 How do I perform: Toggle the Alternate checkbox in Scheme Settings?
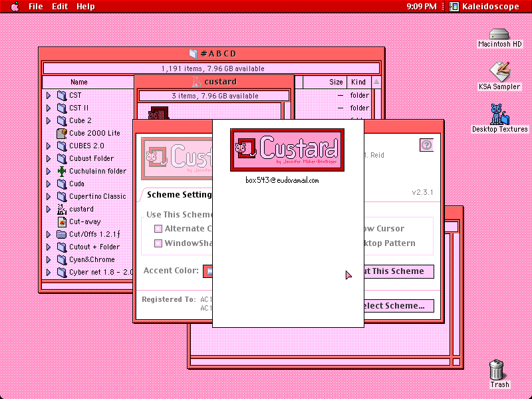click(x=158, y=229)
